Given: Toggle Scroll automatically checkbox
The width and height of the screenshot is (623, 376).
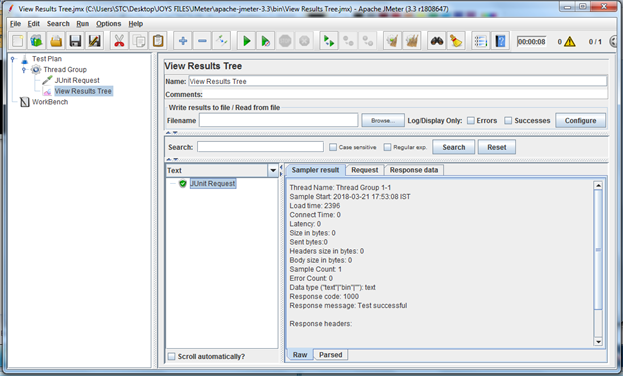Looking at the screenshot, I should click(171, 357).
